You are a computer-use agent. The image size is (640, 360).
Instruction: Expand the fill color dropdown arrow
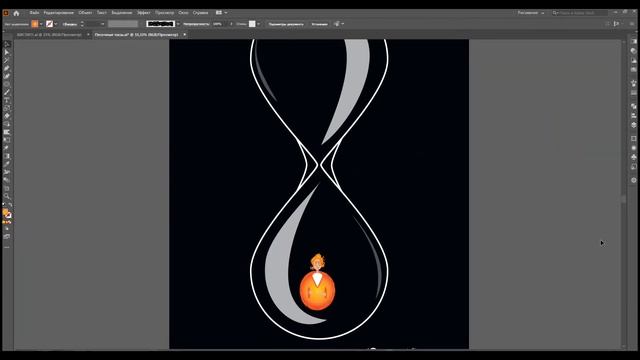pyautogui.click(x=41, y=24)
